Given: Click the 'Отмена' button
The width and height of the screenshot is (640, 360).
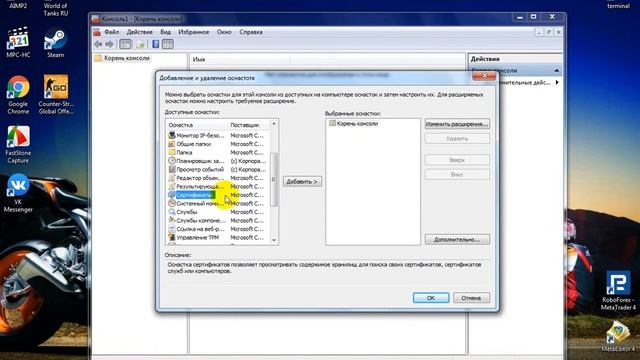Looking at the screenshot, I should (x=471, y=298).
